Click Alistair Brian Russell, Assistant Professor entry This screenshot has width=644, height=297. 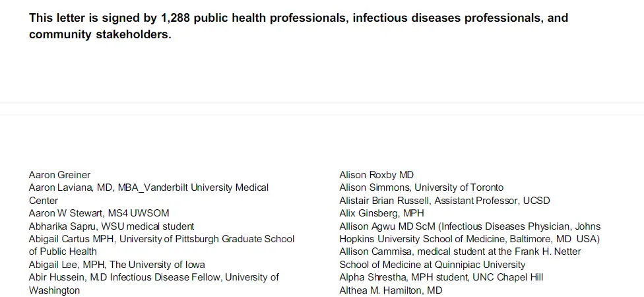tap(444, 201)
